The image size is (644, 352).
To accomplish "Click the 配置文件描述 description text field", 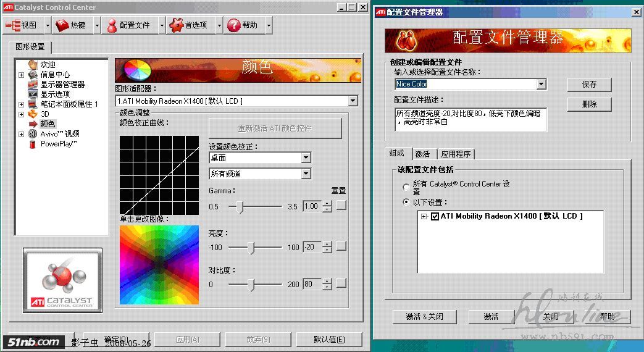I will (x=470, y=120).
